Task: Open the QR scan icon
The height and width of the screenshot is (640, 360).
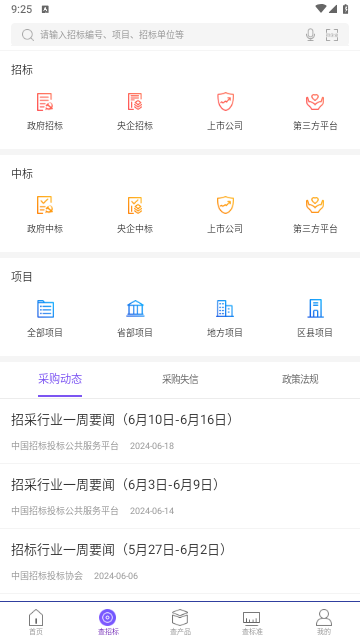Action: (x=332, y=35)
